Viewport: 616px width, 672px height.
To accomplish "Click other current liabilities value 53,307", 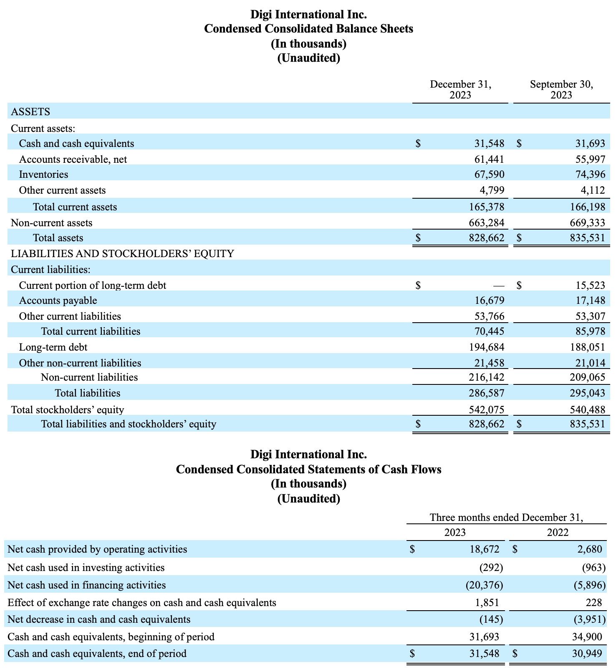I will click(x=590, y=316).
